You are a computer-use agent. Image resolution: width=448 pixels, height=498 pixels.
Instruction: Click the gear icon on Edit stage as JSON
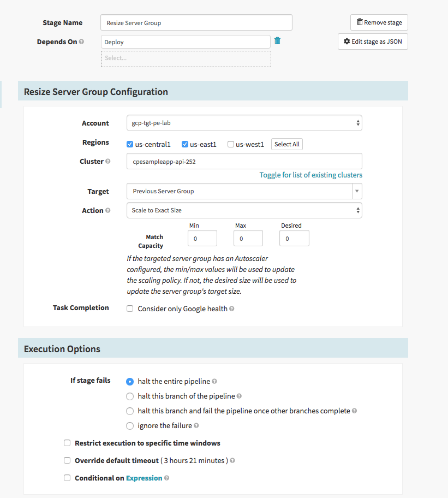346,41
